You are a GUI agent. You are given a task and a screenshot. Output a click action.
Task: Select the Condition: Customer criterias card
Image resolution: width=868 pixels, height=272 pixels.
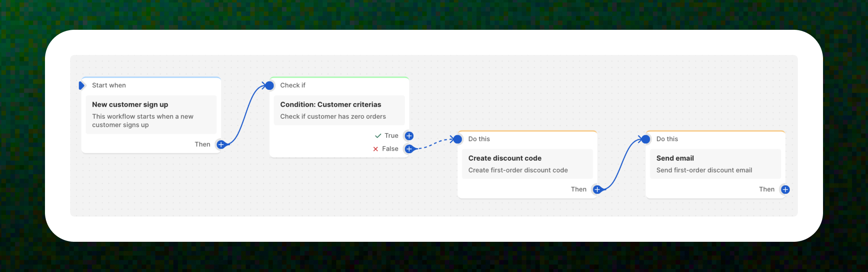tap(339, 110)
